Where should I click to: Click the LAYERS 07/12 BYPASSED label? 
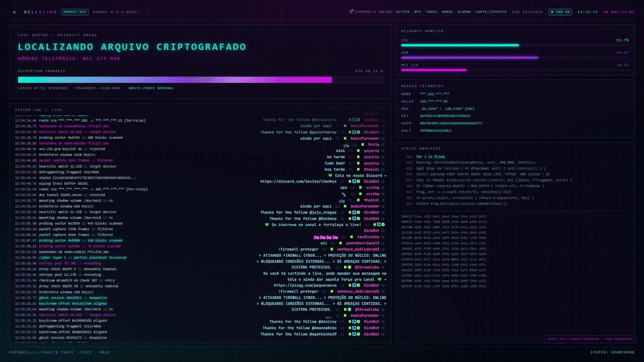42,88
